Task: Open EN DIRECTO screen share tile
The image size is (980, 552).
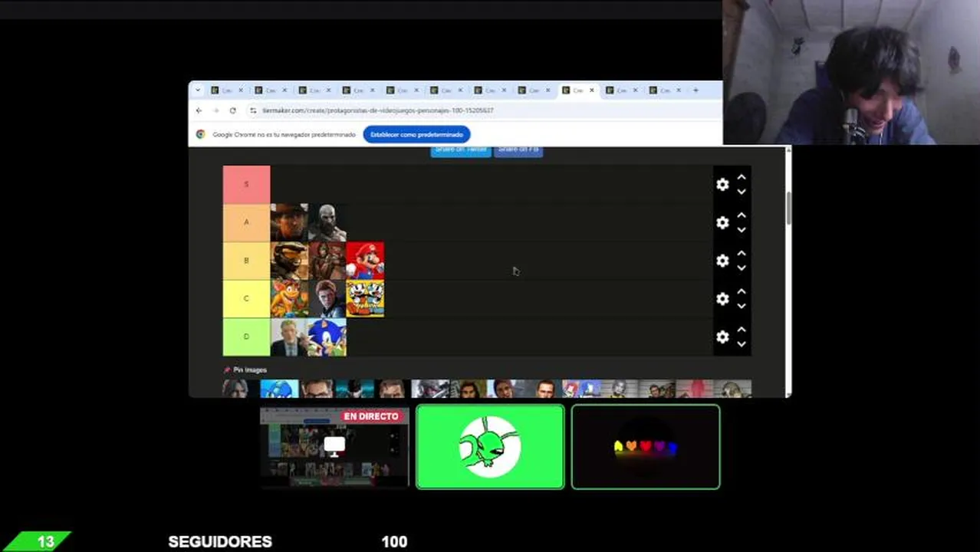Action: pos(334,447)
